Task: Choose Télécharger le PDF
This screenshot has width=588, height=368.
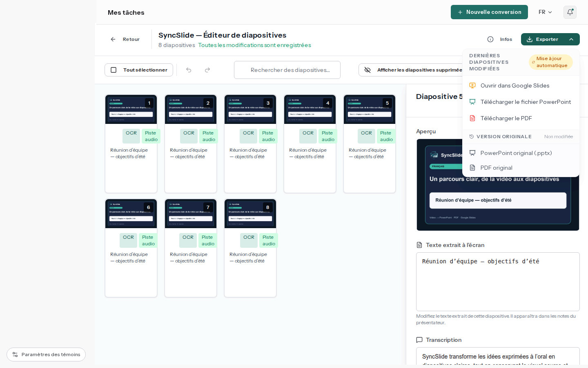Action: tap(521, 118)
